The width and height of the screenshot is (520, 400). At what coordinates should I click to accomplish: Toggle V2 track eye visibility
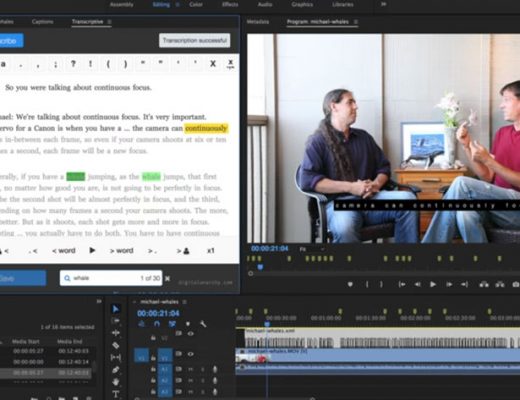point(190,333)
